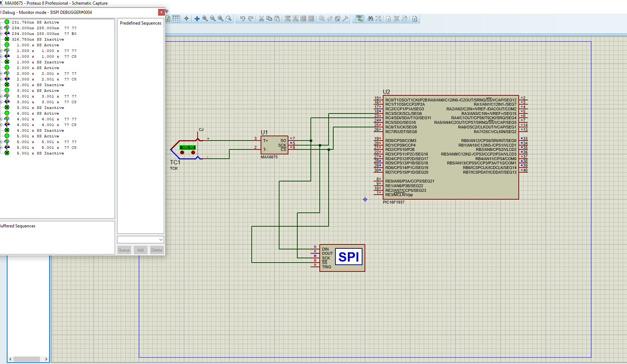
Task: Click the Buffered Sequences panel
Action: point(57,238)
